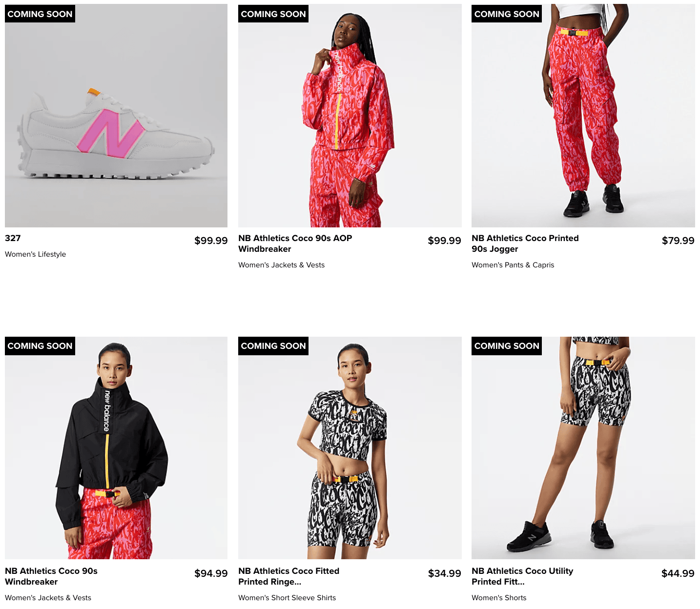Click the Women's Lifestyle category text
The height and width of the screenshot is (609, 700).
[x=35, y=254]
